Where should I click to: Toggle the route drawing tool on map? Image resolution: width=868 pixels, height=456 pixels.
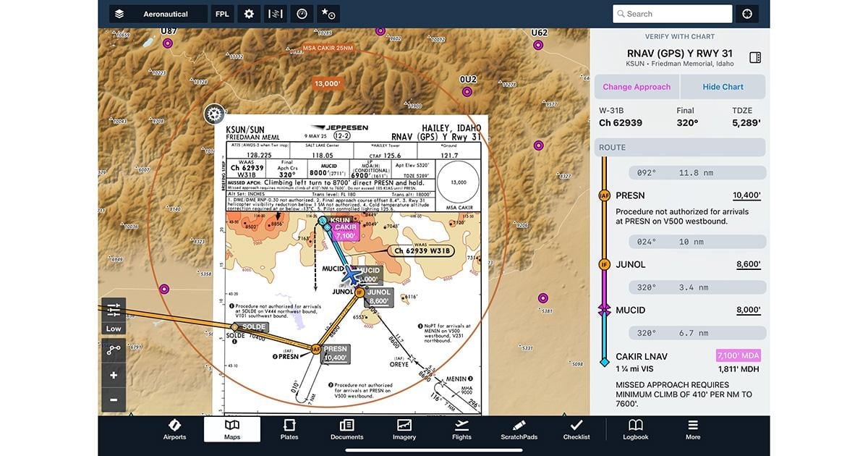pos(113,350)
